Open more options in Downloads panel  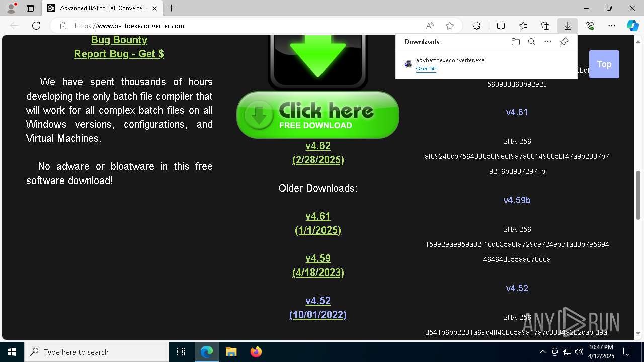click(x=548, y=42)
